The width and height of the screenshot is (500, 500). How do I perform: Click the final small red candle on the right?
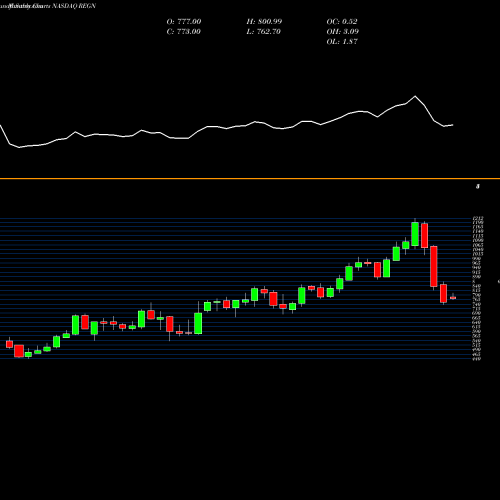point(453,297)
